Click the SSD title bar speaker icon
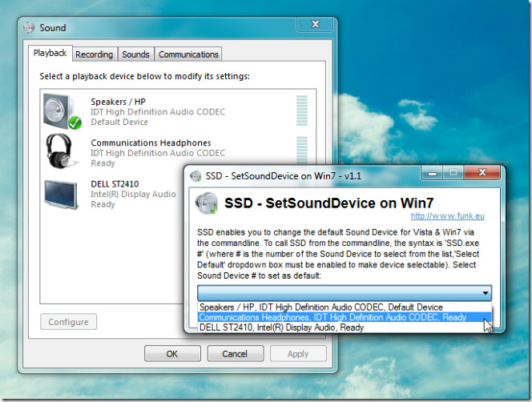Viewport: 532px width, 402px height. pyautogui.click(x=195, y=176)
